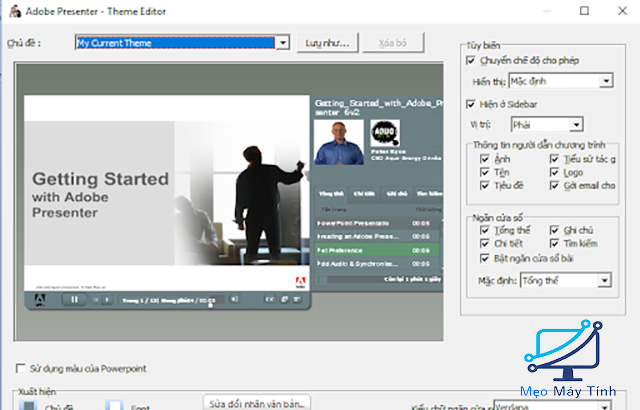Click the volume speaker icon in playbar
This screenshot has height=410, width=640.
pyautogui.click(x=234, y=299)
